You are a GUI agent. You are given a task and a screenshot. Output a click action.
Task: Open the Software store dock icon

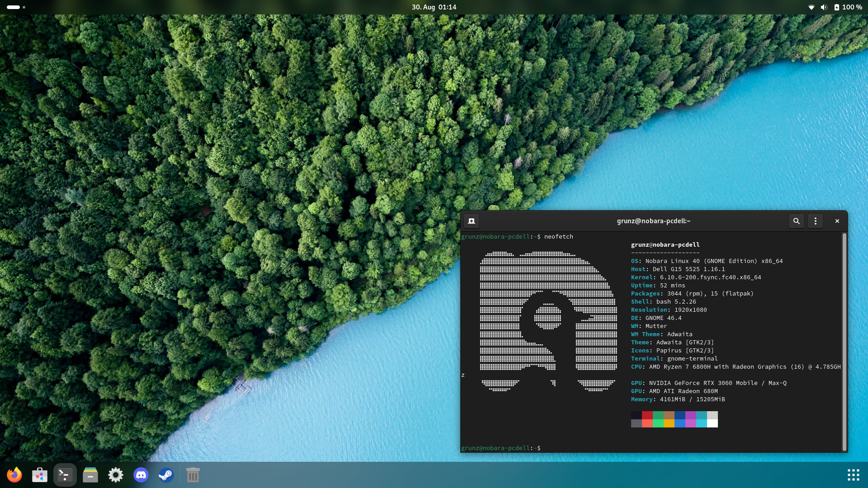pos(40,475)
